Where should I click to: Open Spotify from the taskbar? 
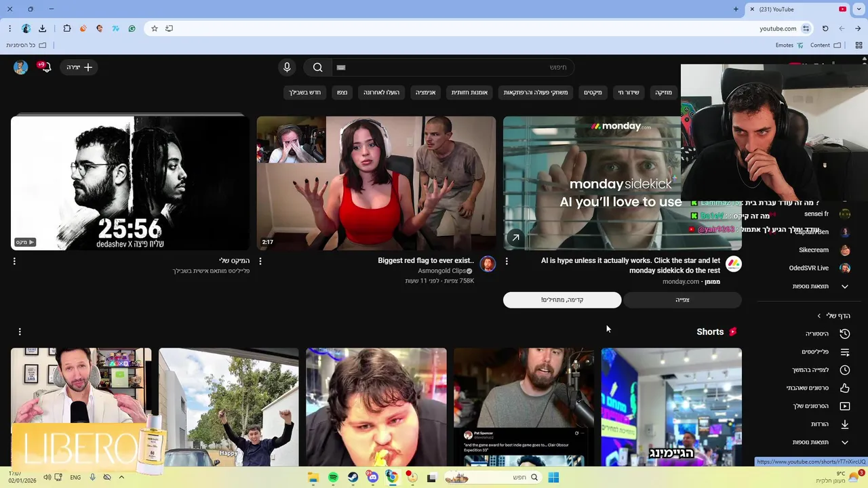tap(333, 478)
